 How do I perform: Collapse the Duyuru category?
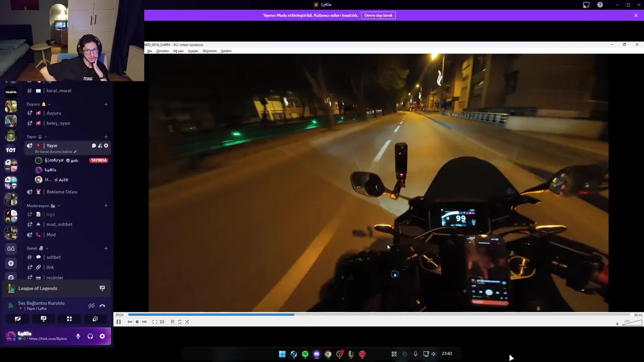39,104
